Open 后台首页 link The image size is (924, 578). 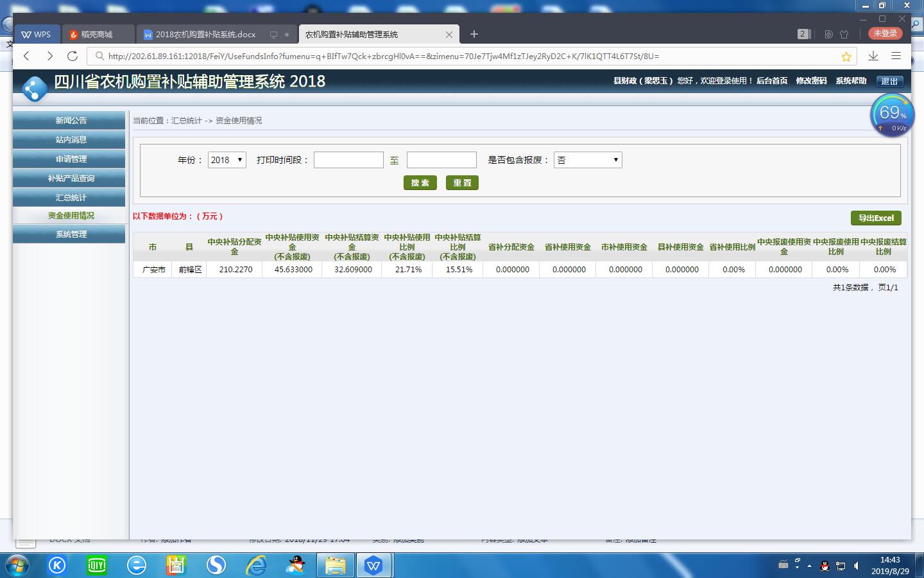tap(772, 81)
